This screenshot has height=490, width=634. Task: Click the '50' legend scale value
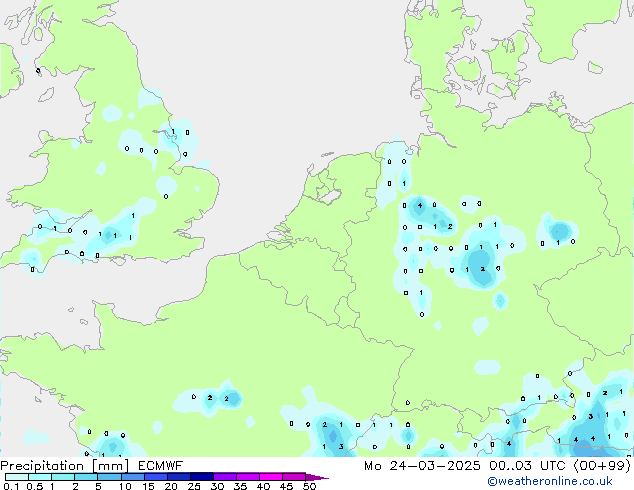(310, 486)
